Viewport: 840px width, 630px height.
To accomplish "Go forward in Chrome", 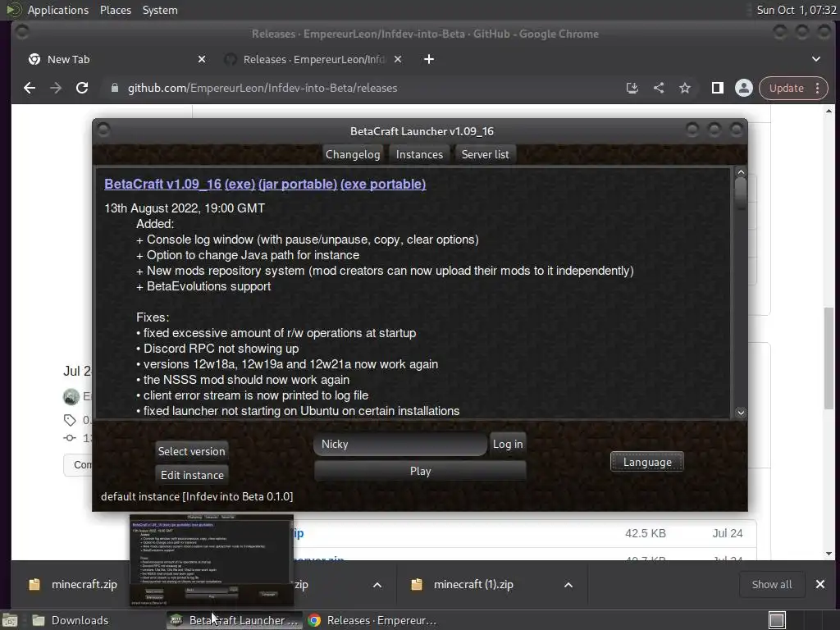I will pos(56,88).
